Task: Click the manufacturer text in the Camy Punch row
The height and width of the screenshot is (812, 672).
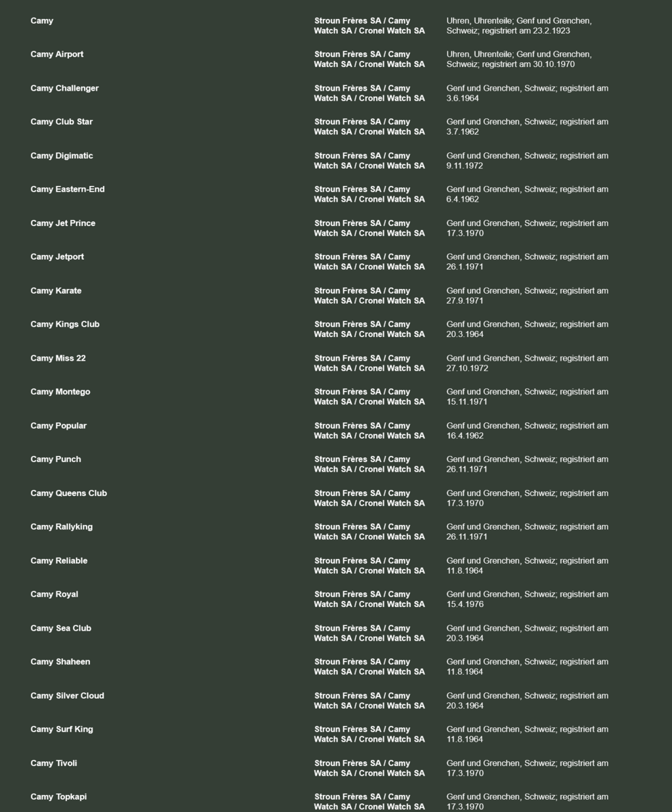Action: tap(369, 464)
